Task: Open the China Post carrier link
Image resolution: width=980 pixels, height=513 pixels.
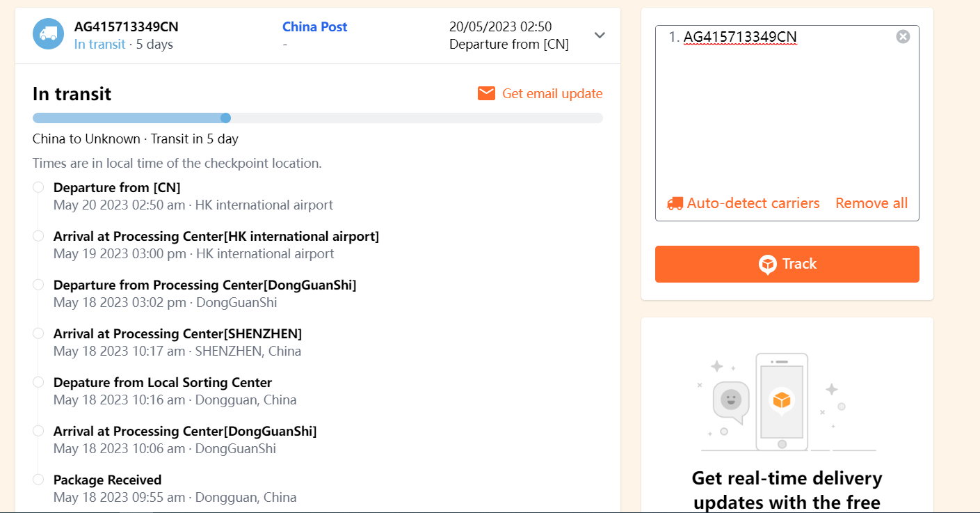Action: [x=314, y=27]
